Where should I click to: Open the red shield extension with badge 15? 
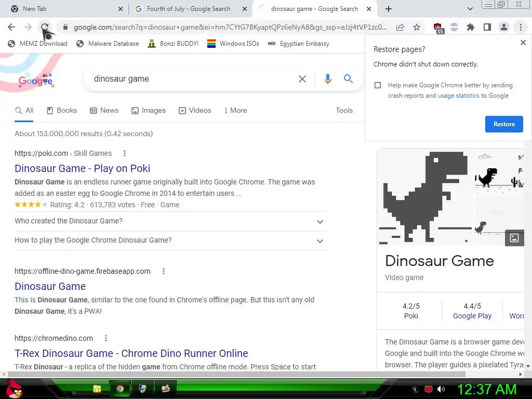[x=438, y=28]
